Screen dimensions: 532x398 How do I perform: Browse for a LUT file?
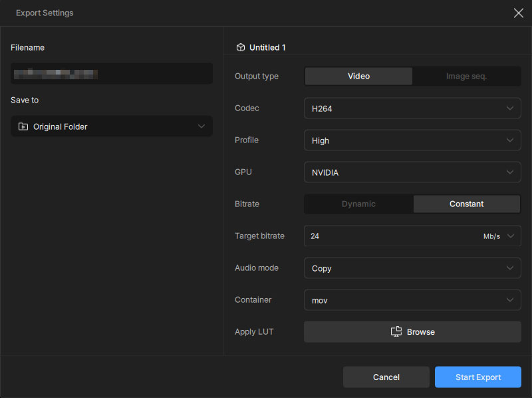click(x=412, y=331)
